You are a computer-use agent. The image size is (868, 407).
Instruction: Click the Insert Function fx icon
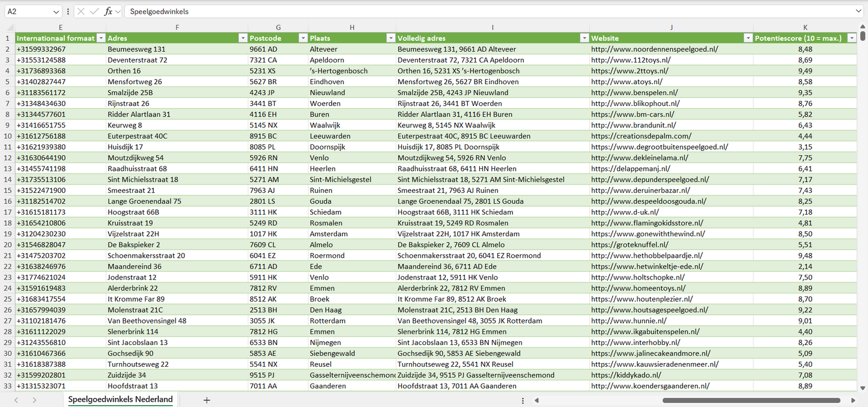click(108, 11)
